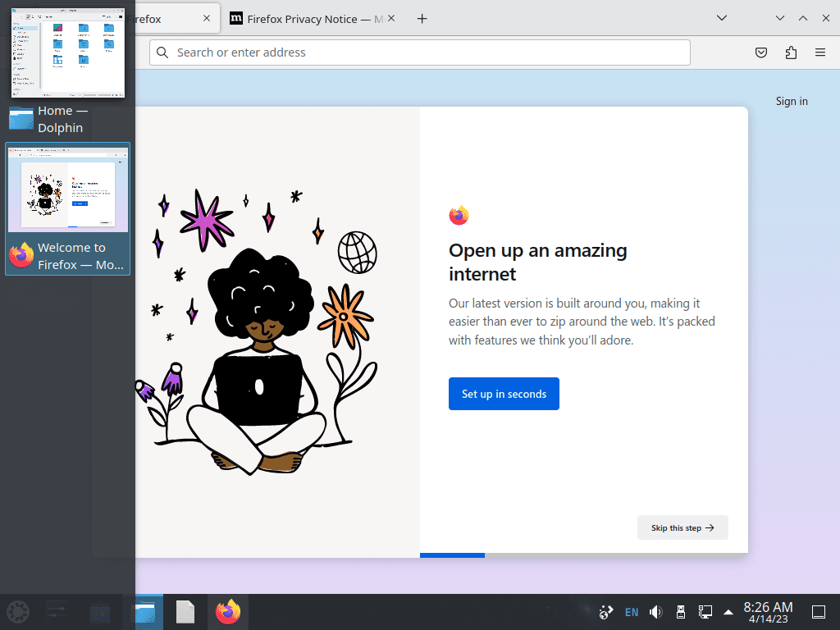Switch keyboard layout via EN indicator
This screenshot has height=630, width=840.
point(632,612)
